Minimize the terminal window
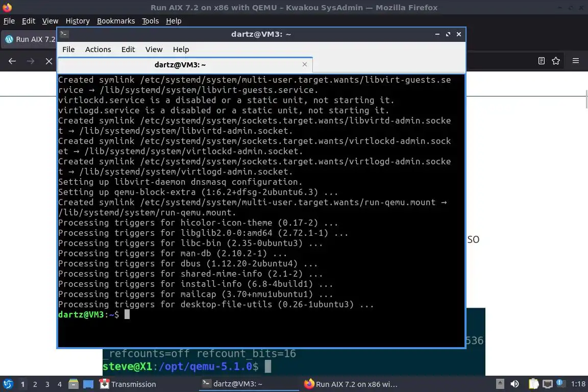 pyautogui.click(x=437, y=34)
